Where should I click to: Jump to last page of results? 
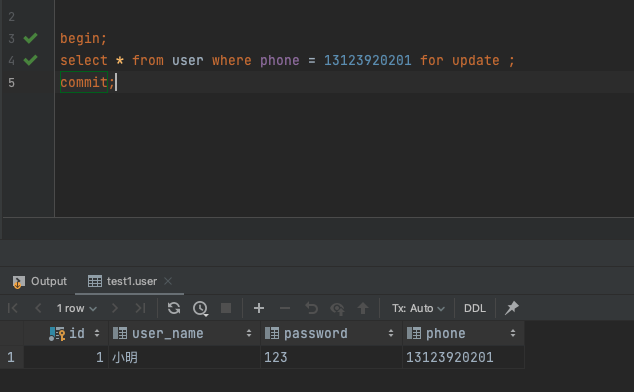point(140,308)
